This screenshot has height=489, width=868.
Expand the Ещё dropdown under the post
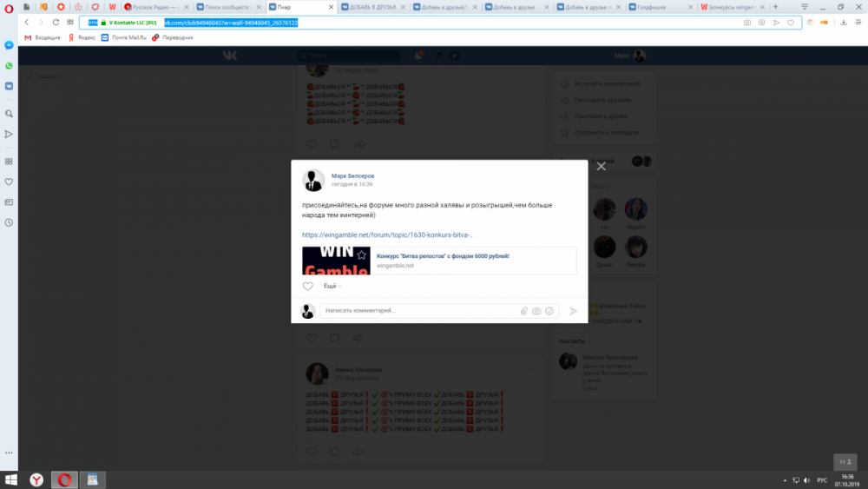coord(332,286)
